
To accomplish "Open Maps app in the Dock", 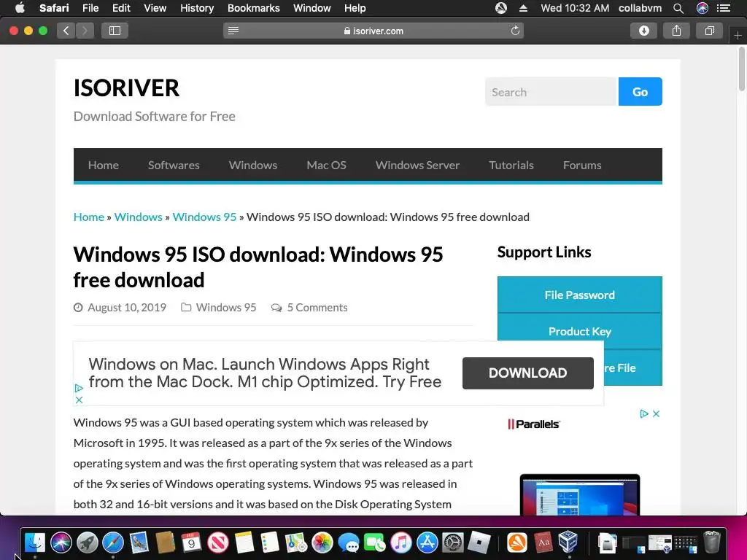I will pos(296,542).
